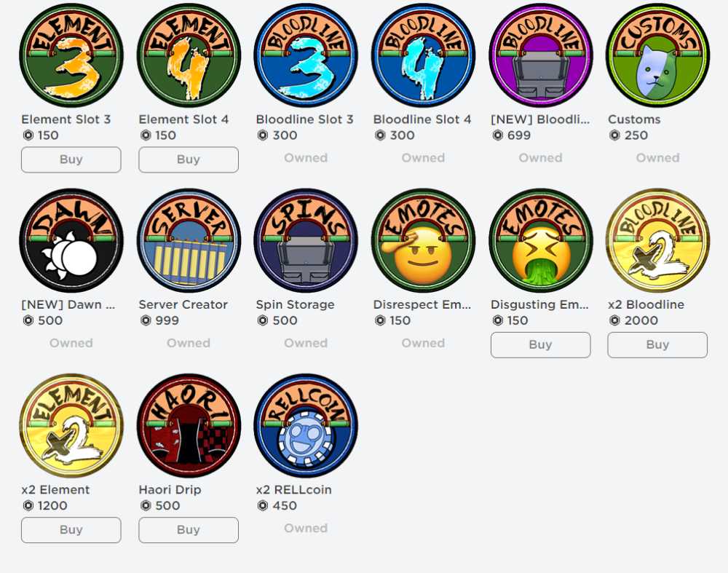
Task: Open the Server Creator title link
Action: coord(183,304)
